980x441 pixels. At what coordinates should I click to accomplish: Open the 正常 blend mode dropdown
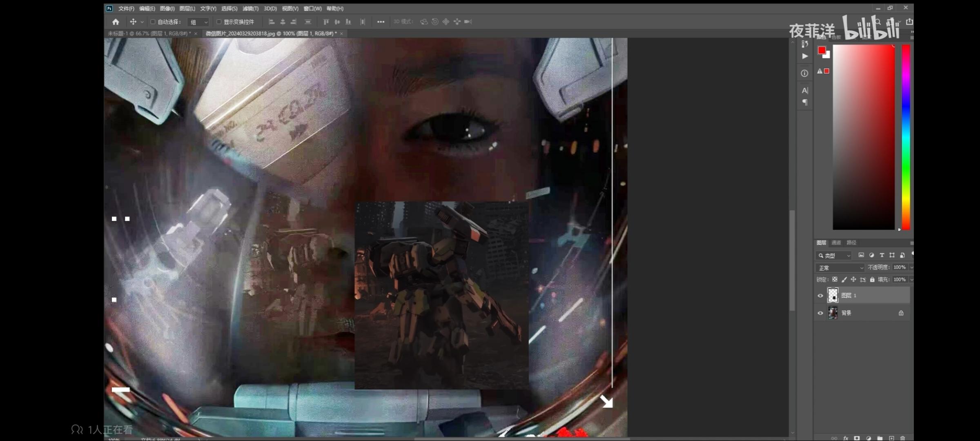[x=840, y=268]
